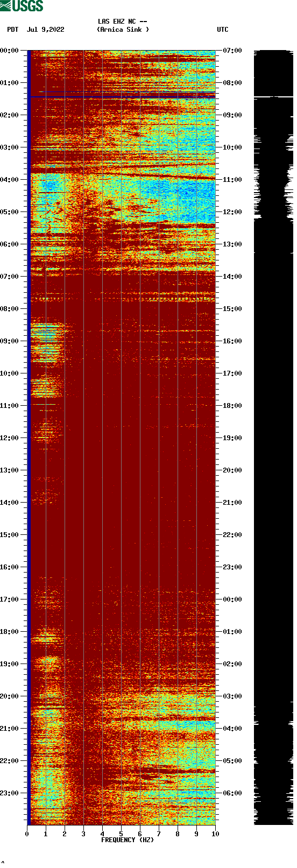Click the 12:00 PDT time label
This screenshot has height=868, width=297.
click(10, 438)
